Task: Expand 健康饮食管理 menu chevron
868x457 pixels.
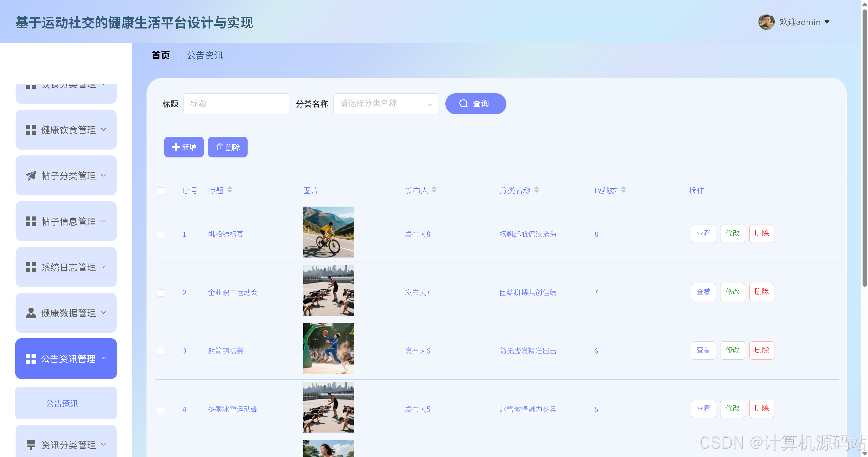Action: pyautogui.click(x=104, y=129)
